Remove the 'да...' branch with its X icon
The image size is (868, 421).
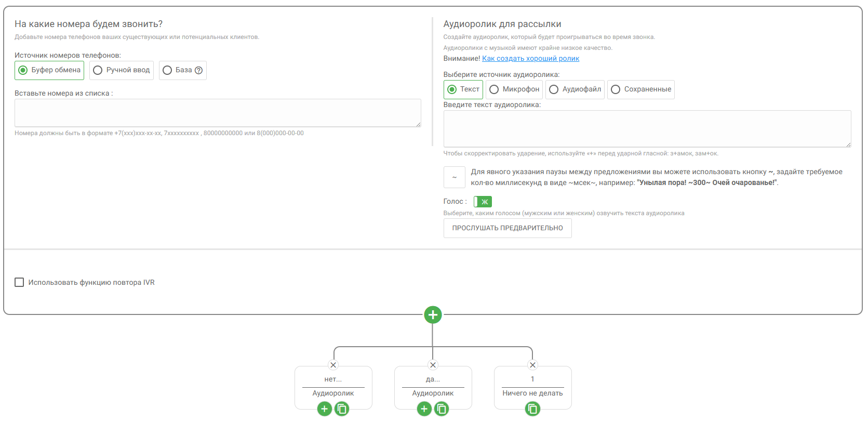(433, 365)
